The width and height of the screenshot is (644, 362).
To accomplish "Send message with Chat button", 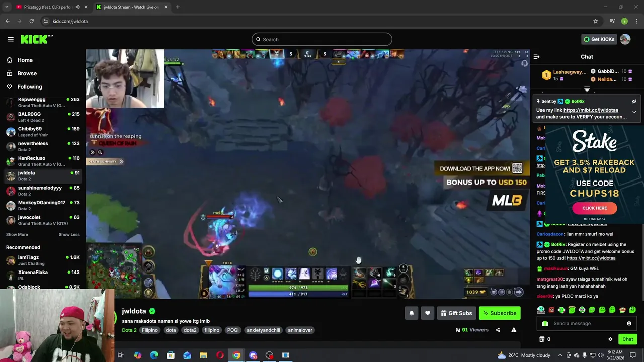I will 627,339.
